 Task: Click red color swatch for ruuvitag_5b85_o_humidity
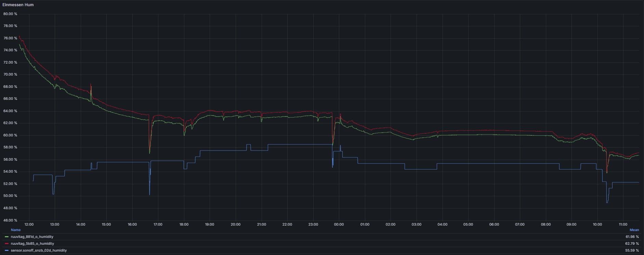coord(7,244)
